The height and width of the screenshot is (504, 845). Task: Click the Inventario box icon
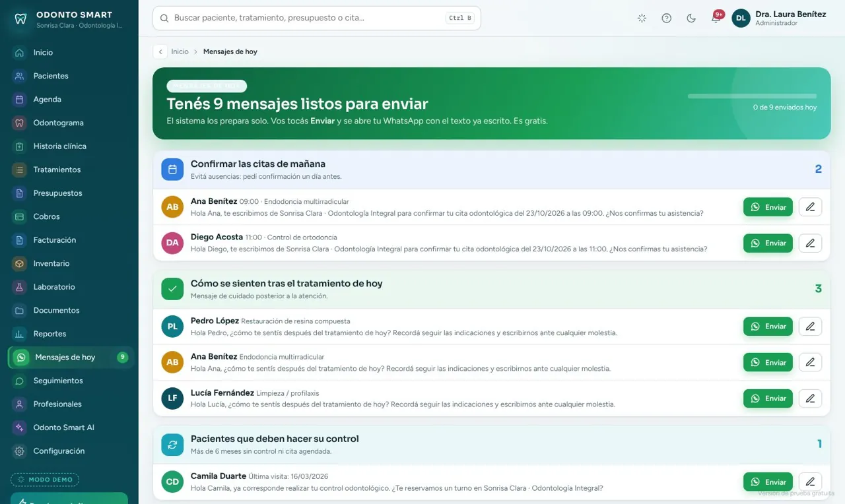point(20,264)
